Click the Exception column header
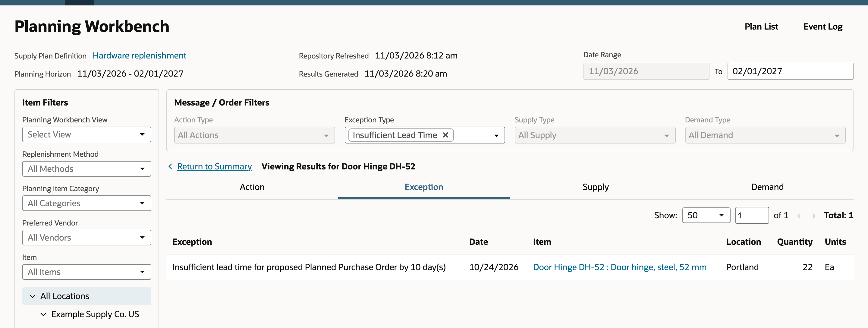This screenshot has width=868, height=328. [x=192, y=242]
